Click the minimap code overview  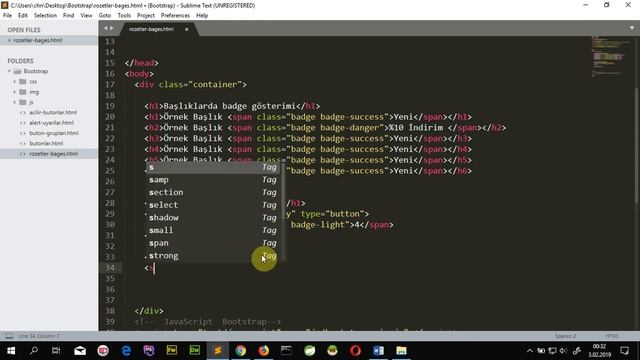point(610,57)
